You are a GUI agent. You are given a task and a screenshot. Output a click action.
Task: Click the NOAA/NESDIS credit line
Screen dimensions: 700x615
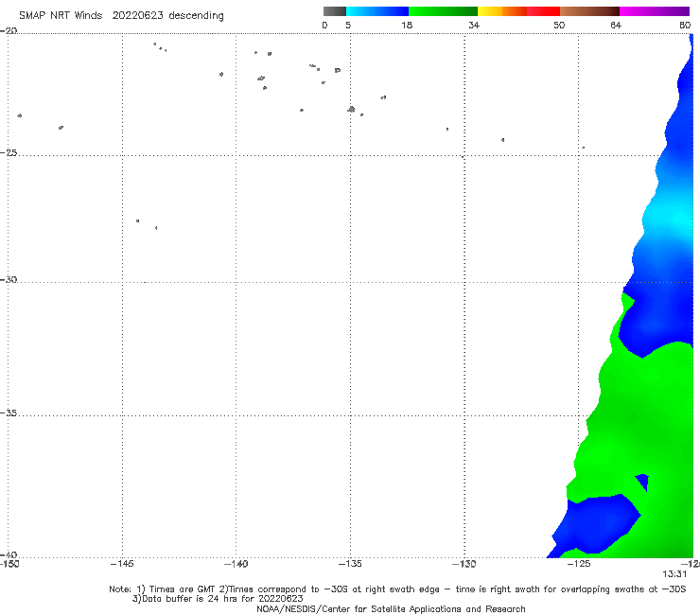coord(391,608)
